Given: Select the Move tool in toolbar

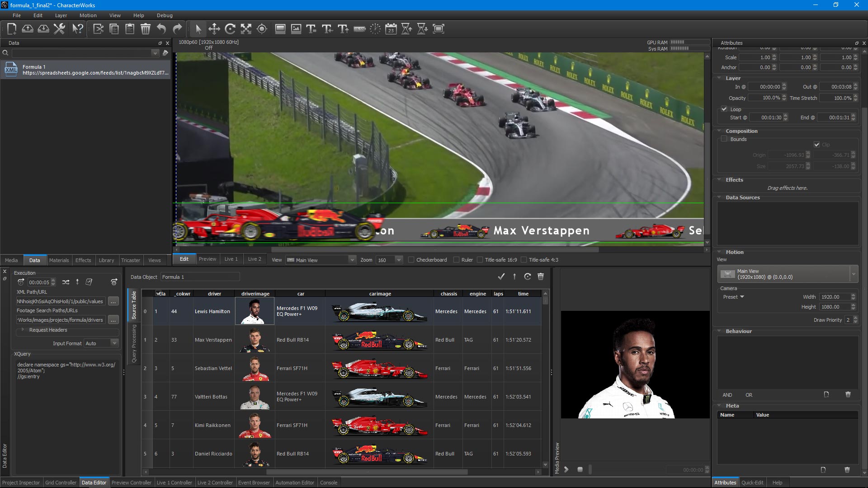Looking at the screenshot, I should [x=214, y=29].
